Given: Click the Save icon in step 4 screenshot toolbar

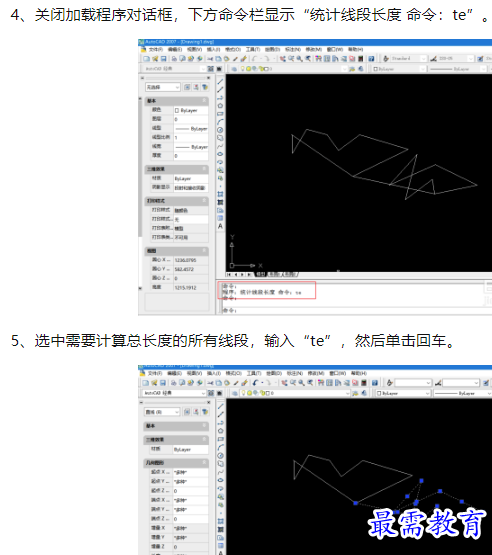Looking at the screenshot, I should pos(164,59).
